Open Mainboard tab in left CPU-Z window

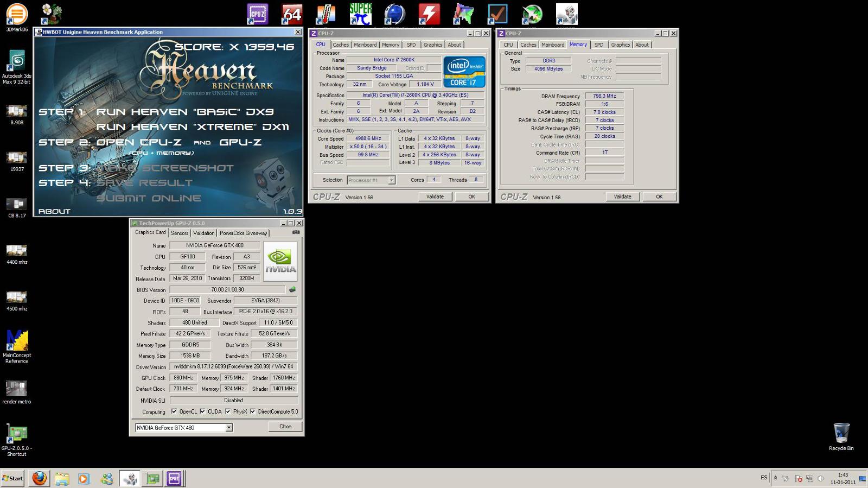(x=365, y=45)
